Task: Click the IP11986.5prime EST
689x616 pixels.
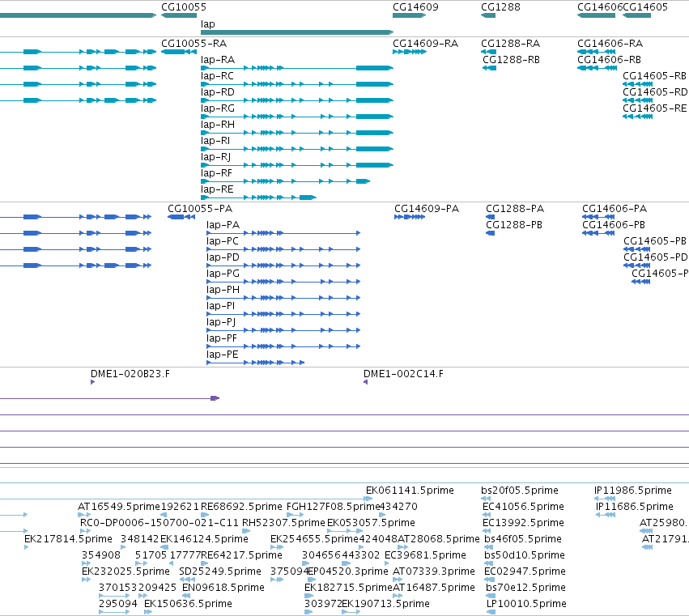Action: [605, 499]
